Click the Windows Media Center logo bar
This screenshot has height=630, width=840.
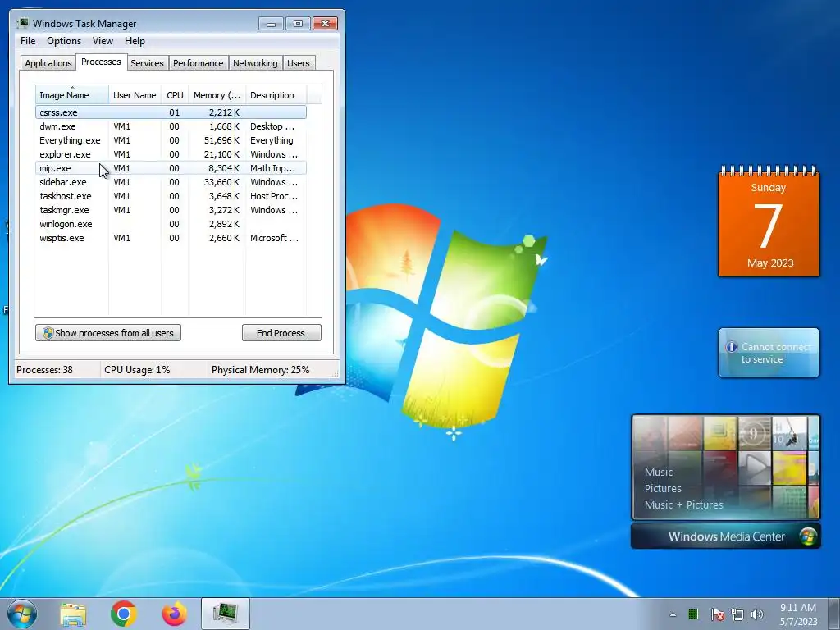coord(725,536)
